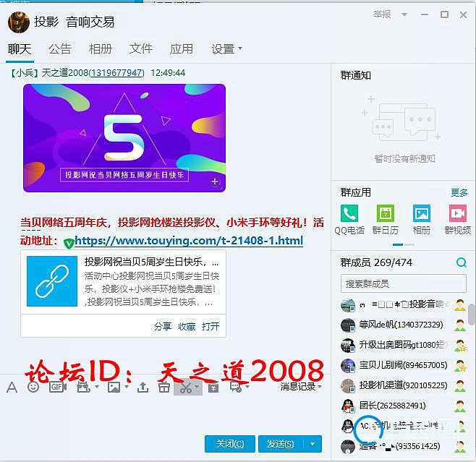
Task: Click avatar of 升级出奥图码 member
Action: pyautogui.click(x=348, y=345)
